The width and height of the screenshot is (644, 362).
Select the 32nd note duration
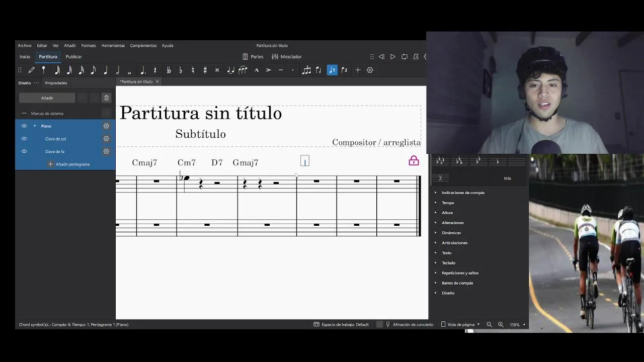tap(69, 70)
